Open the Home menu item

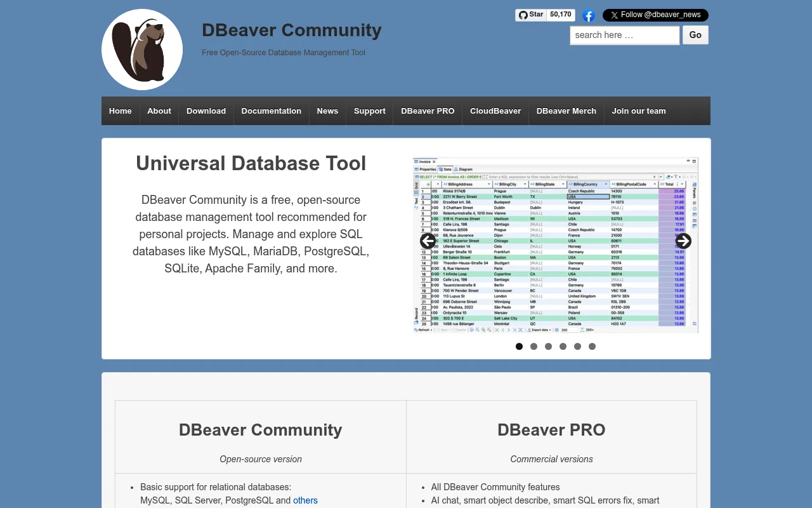pyautogui.click(x=121, y=111)
